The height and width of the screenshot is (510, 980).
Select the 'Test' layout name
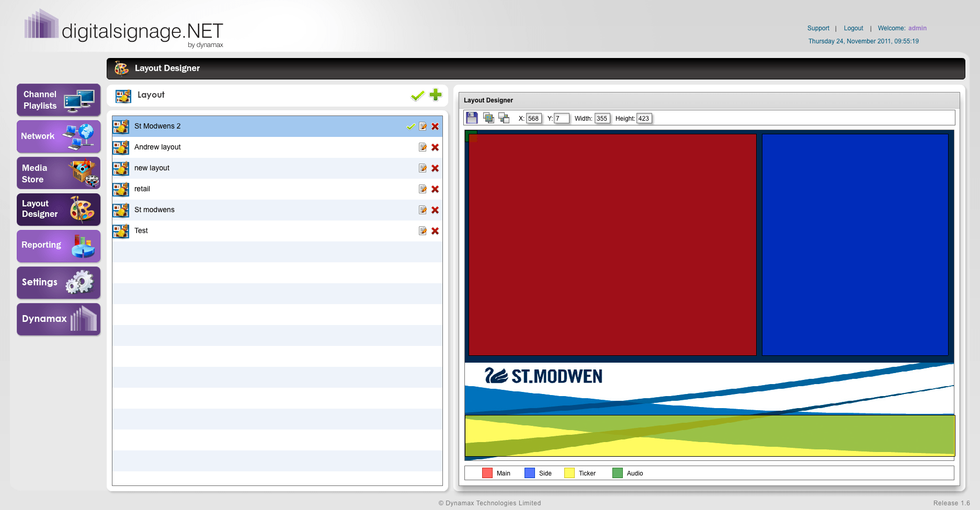pyautogui.click(x=141, y=231)
